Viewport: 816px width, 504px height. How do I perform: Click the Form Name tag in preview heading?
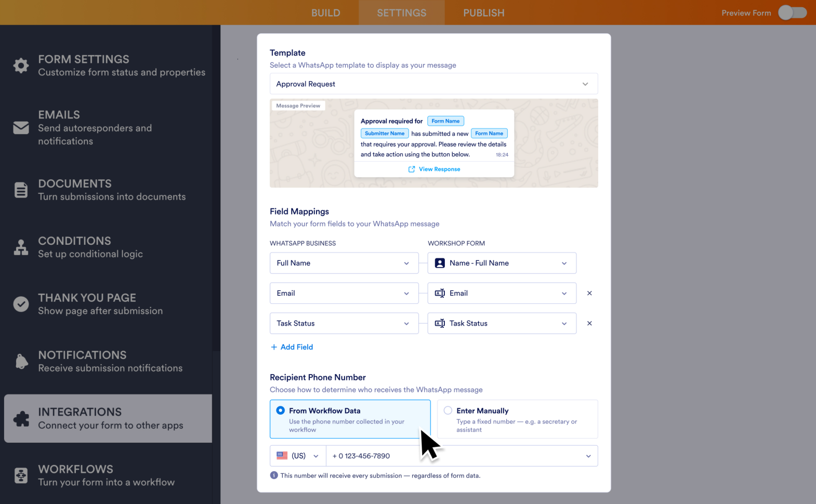click(445, 121)
